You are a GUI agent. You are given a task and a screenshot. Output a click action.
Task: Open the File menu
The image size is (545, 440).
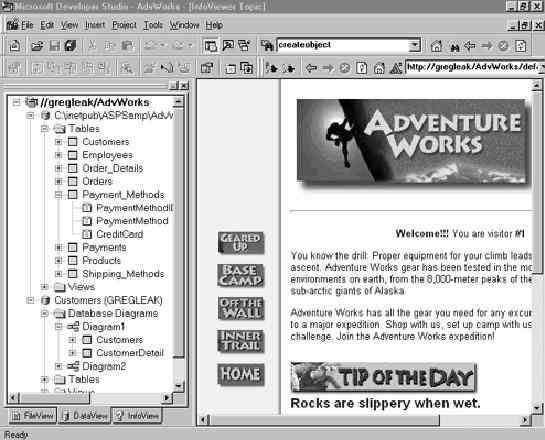click(x=27, y=25)
